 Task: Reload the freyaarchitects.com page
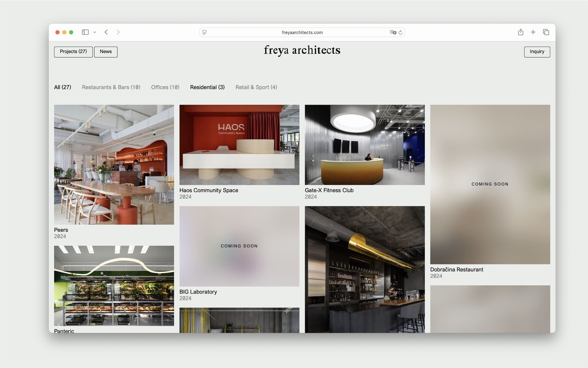pyautogui.click(x=401, y=32)
